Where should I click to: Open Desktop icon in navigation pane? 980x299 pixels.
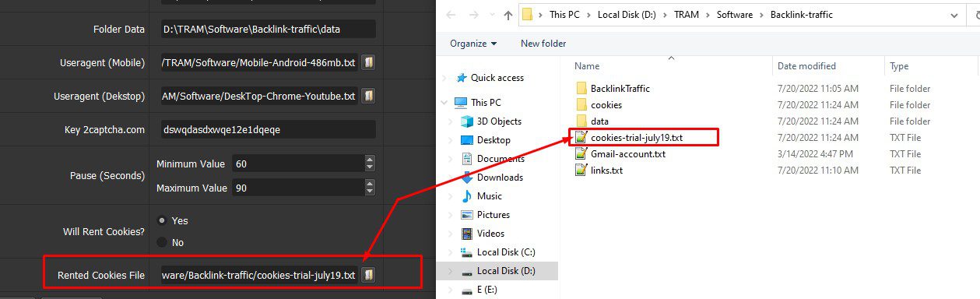467,140
